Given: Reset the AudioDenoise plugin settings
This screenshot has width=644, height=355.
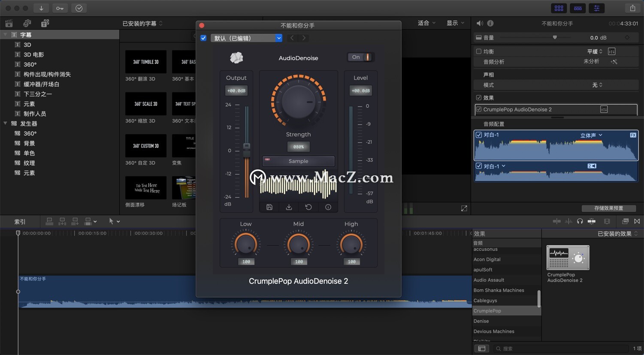Looking at the screenshot, I should click(x=308, y=207).
